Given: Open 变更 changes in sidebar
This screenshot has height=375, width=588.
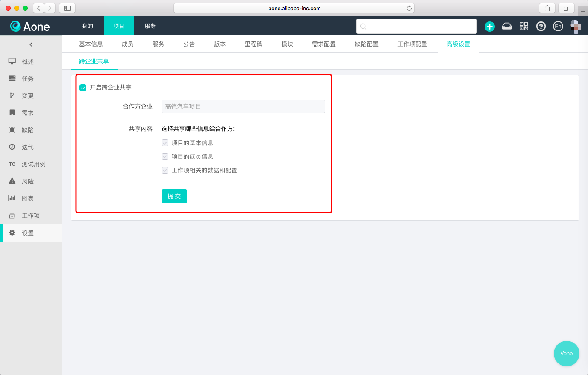Looking at the screenshot, I should pos(31,96).
